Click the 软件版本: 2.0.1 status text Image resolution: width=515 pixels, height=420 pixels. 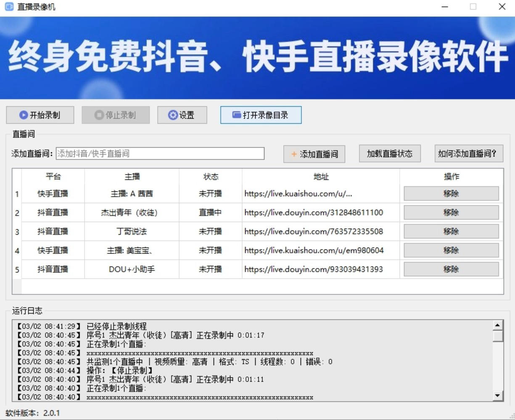33,413
